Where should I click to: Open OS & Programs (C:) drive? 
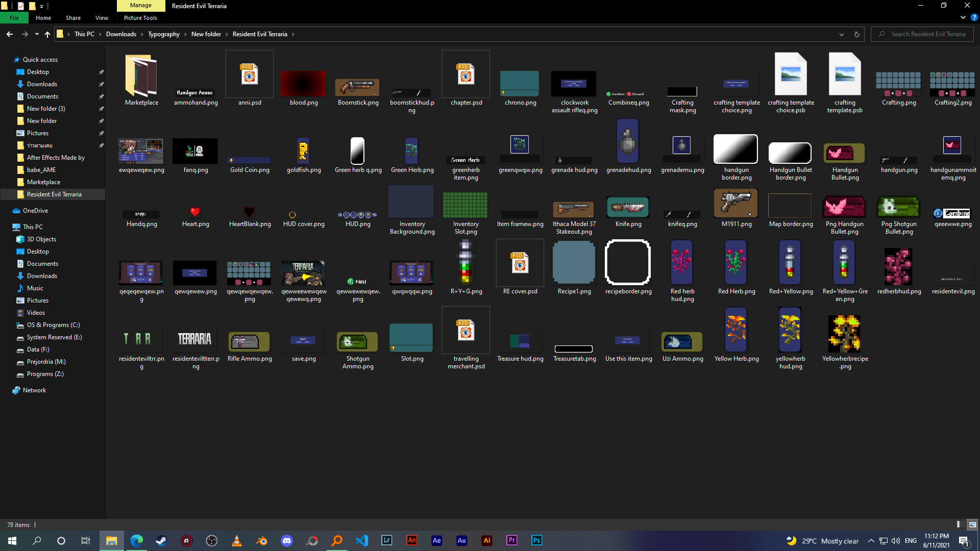tap(53, 325)
